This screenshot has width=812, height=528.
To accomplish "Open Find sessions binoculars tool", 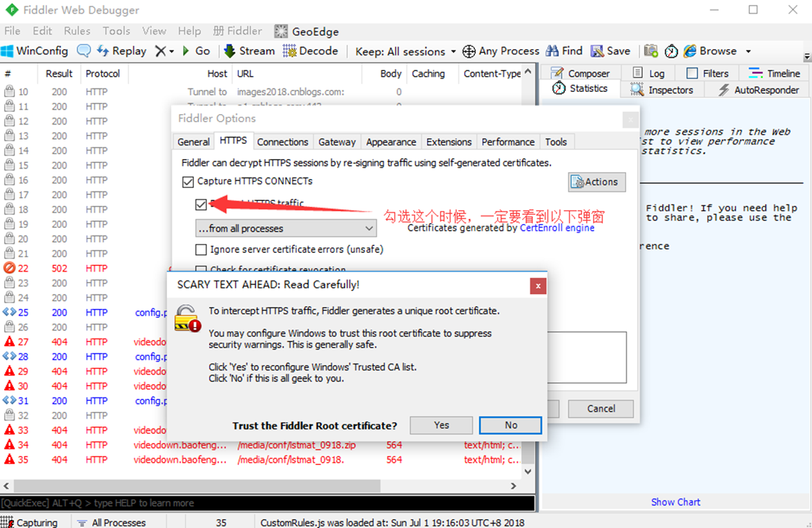I will point(564,50).
